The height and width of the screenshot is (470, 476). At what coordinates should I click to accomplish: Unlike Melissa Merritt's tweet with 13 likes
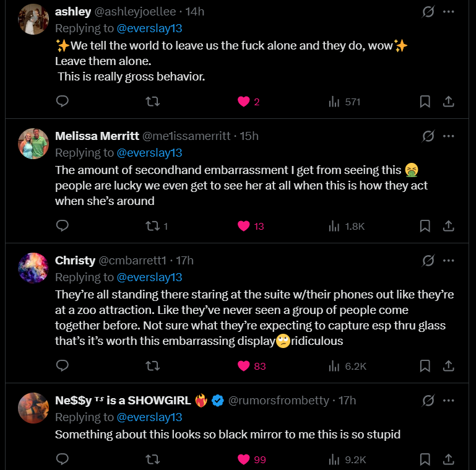pyautogui.click(x=243, y=226)
